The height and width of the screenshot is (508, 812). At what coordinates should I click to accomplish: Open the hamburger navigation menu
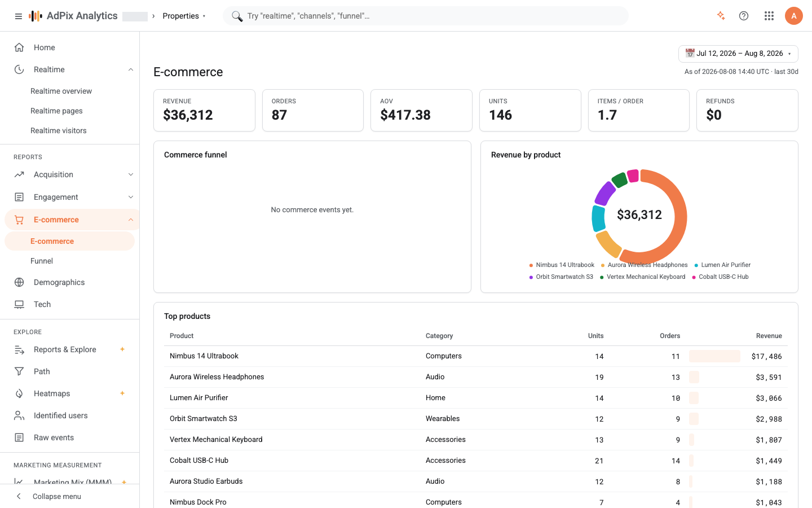click(x=19, y=16)
